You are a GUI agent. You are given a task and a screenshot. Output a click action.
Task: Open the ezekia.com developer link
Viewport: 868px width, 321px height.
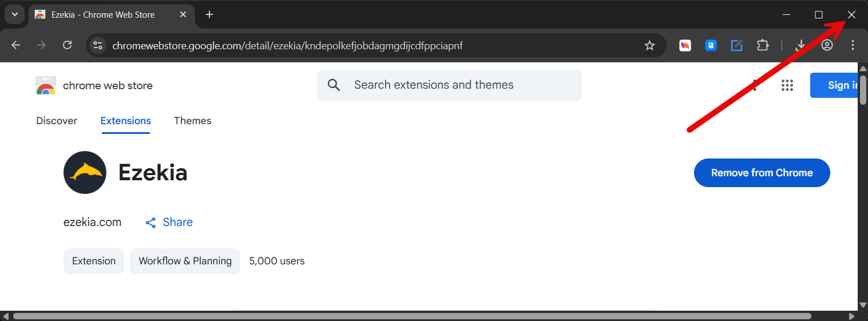(92, 222)
